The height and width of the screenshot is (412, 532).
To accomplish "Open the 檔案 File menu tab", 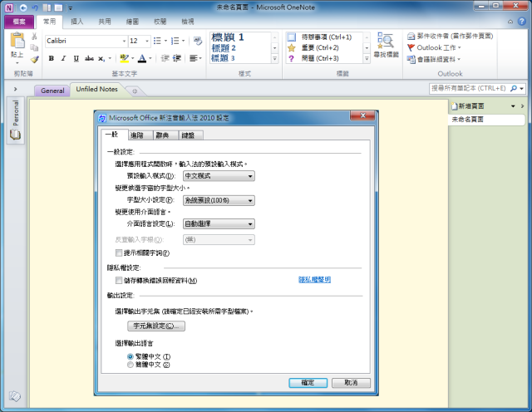I will tap(19, 22).
